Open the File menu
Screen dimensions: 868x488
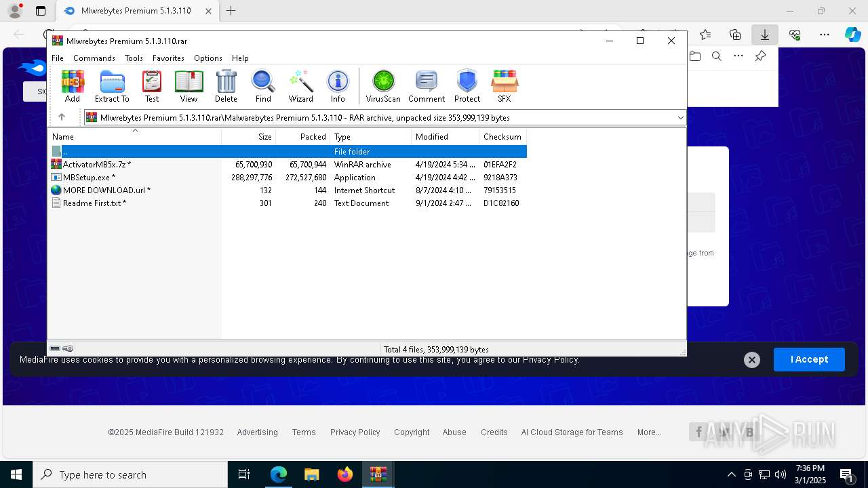point(58,58)
